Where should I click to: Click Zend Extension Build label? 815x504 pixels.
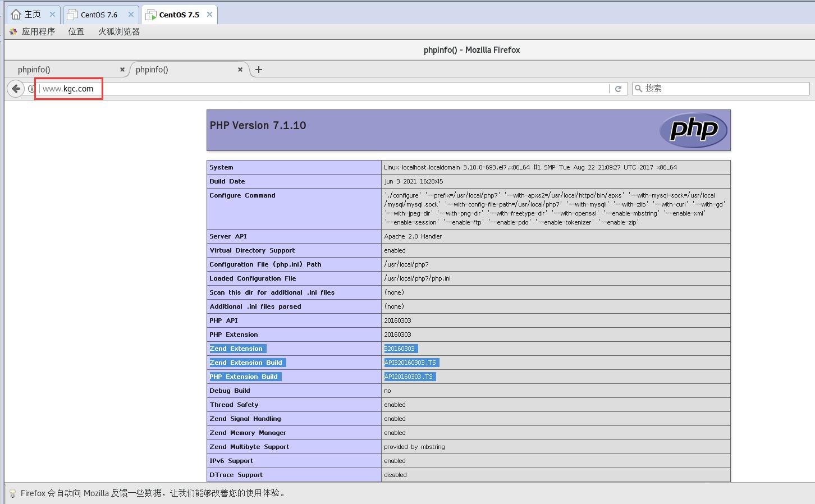(246, 363)
